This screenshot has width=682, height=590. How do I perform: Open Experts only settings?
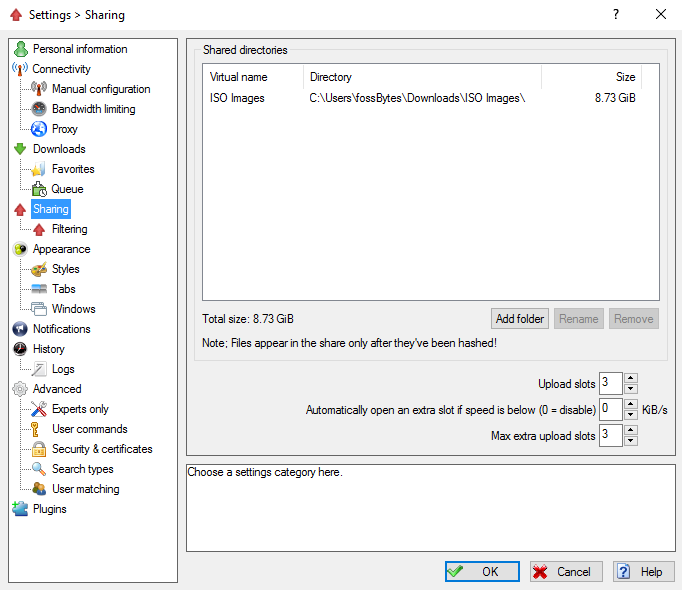click(x=80, y=409)
